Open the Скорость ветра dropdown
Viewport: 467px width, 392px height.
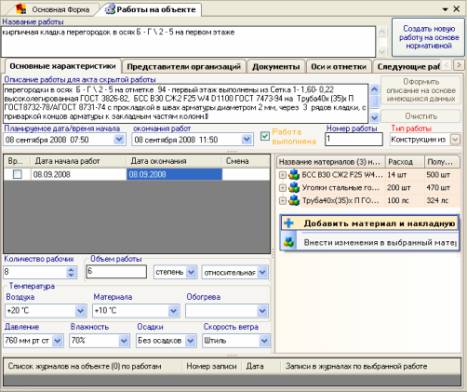(264, 341)
